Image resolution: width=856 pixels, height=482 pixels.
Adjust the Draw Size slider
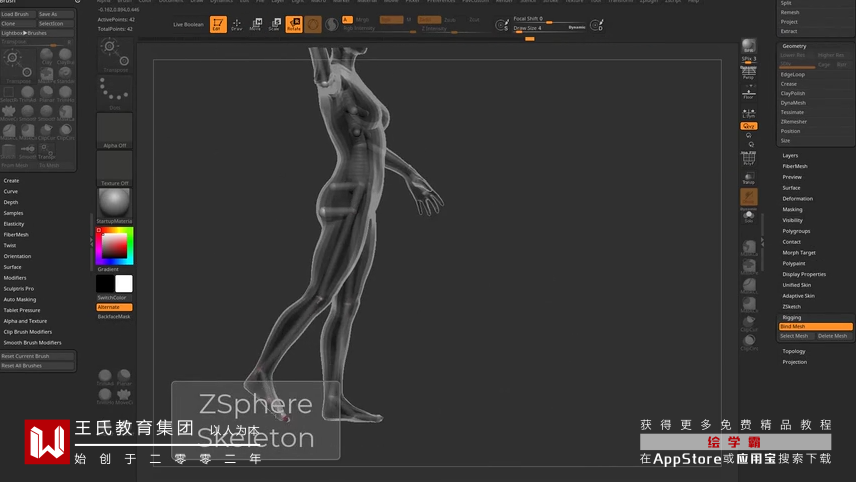[549, 28]
